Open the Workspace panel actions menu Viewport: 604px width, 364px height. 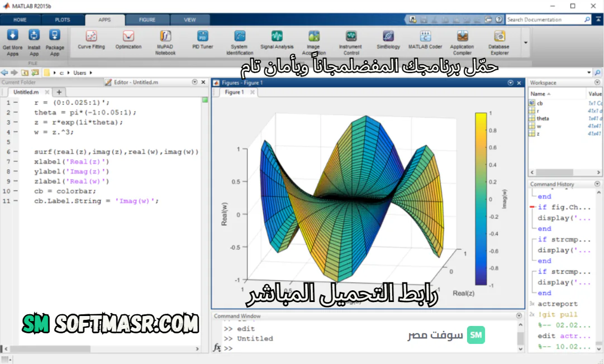coord(597,82)
